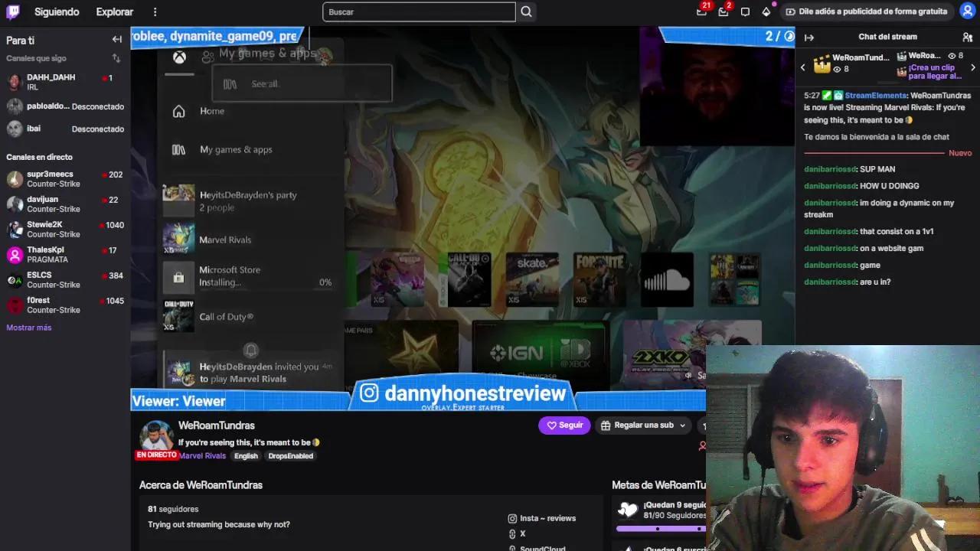Click Mostrar más to show more channels
Image resolution: width=980 pixels, height=551 pixels.
coord(29,328)
